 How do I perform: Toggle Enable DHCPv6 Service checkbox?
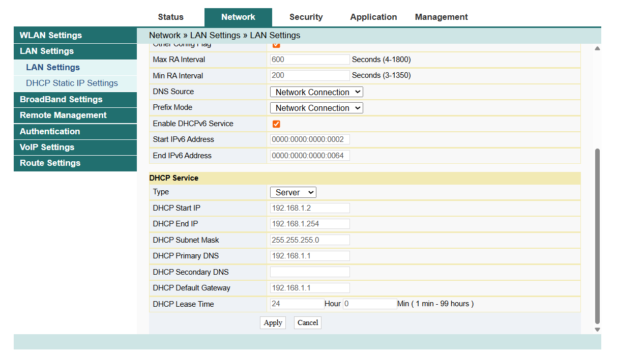276,124
